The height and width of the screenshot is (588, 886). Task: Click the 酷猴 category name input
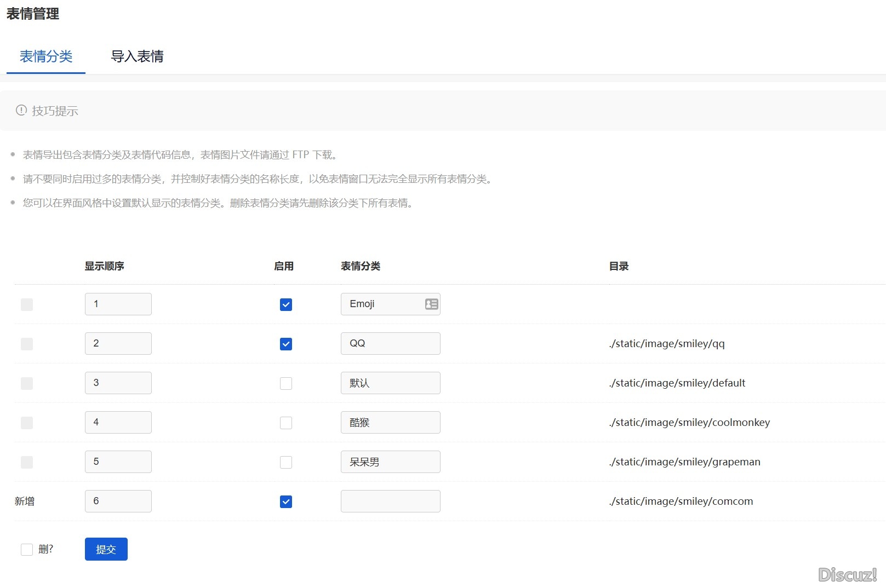pos(390,422)
